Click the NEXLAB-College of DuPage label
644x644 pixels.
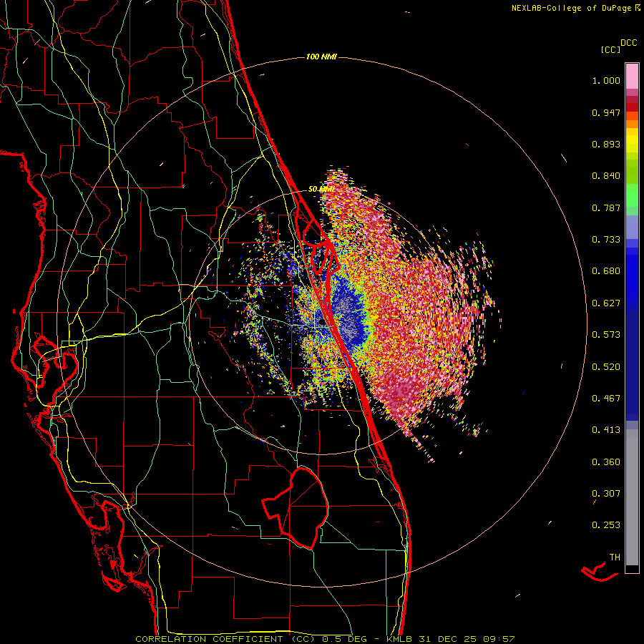(x=571, y=8)
